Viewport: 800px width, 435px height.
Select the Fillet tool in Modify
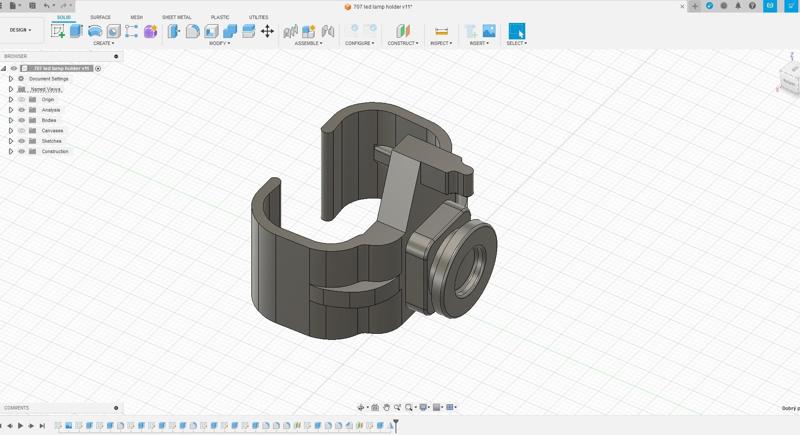click(193, 31)
